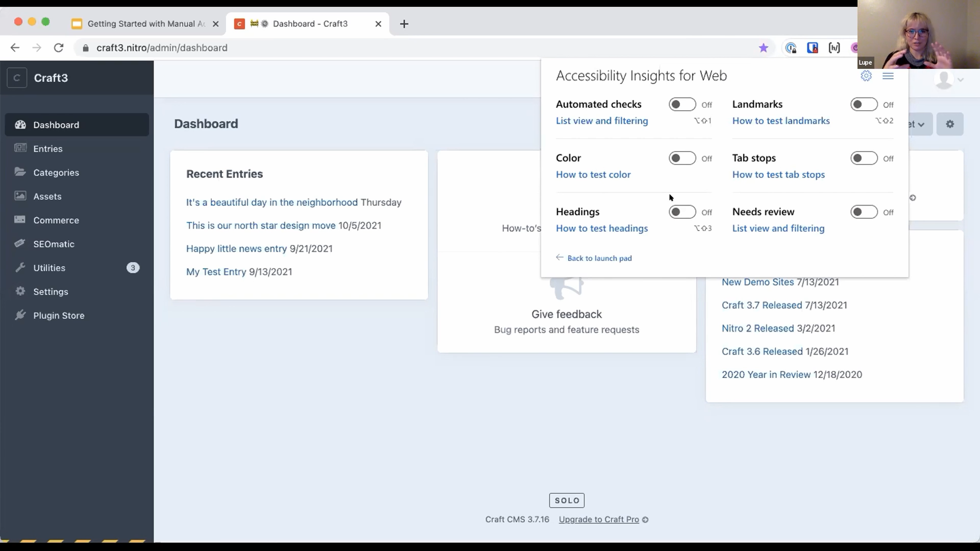980x551 pixels.
Task: Open 2020 Year in Review news item
Action: pyautogui.click(x=766, y=374)
